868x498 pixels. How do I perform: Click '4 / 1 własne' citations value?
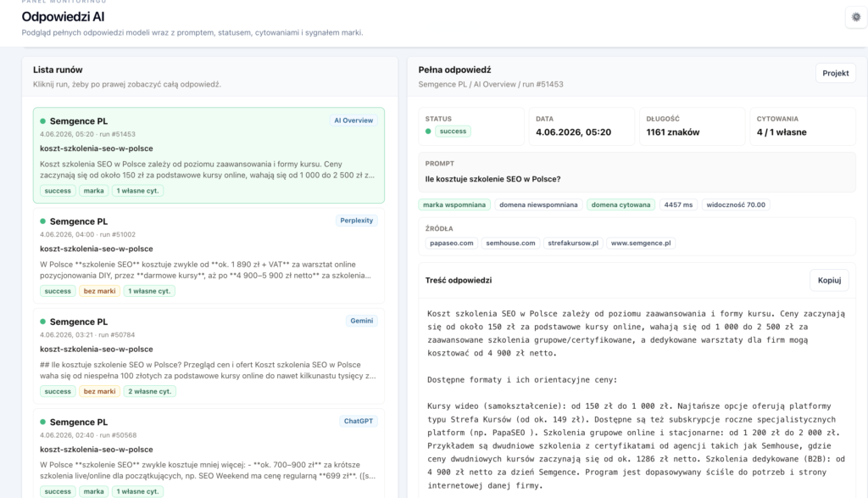(x=781, y=132)
